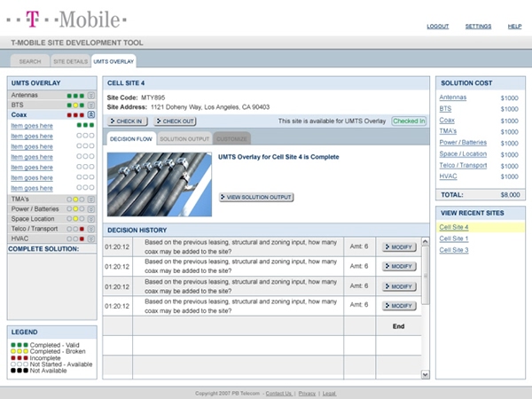Click the VIEW SOLUTION OUTPUT button

pos(256,197)
